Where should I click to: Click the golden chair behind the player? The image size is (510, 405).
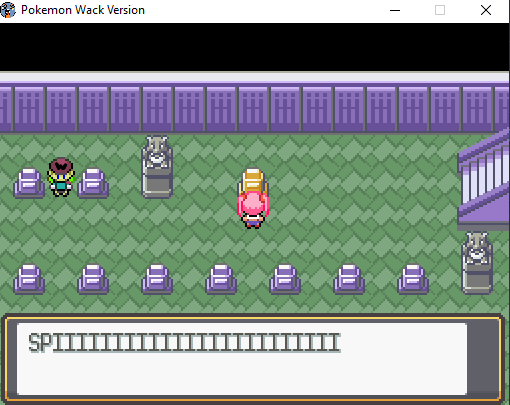[x=253, y=181]
